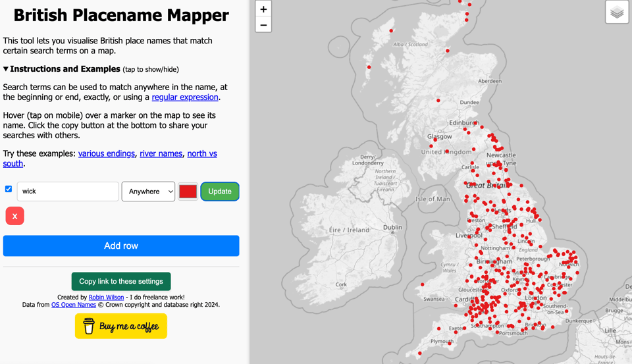Open the map layers control
The width and height of the screenshot is (632, 364).
[x=617, y=13]
